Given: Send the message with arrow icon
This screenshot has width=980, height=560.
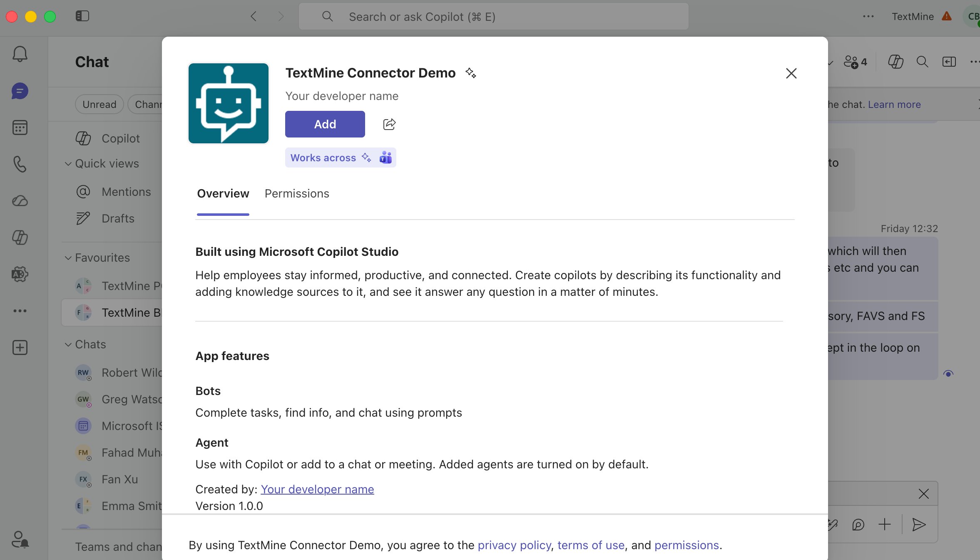Looking at the screenshot, I should [x=918, y=524].
